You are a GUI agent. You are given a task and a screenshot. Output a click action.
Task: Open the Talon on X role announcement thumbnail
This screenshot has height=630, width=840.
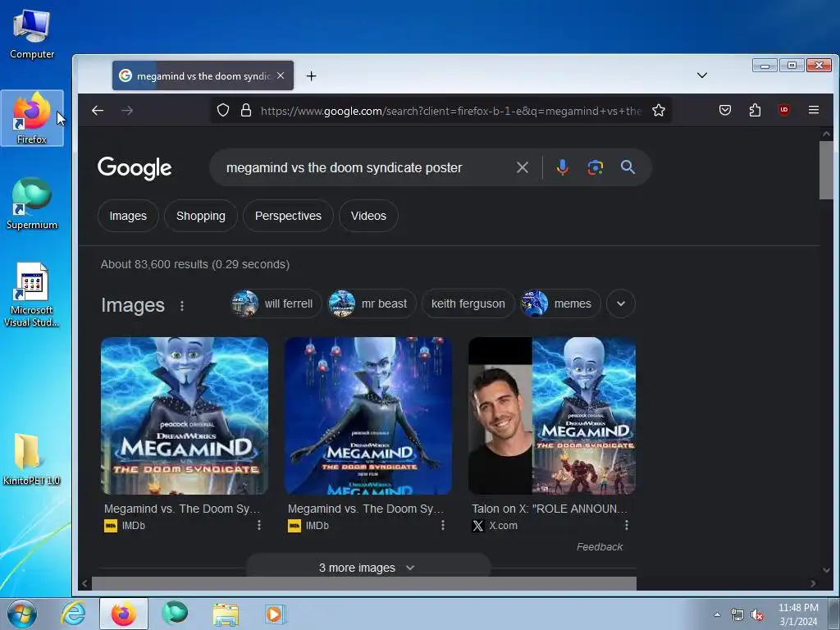tap(552, 416)
